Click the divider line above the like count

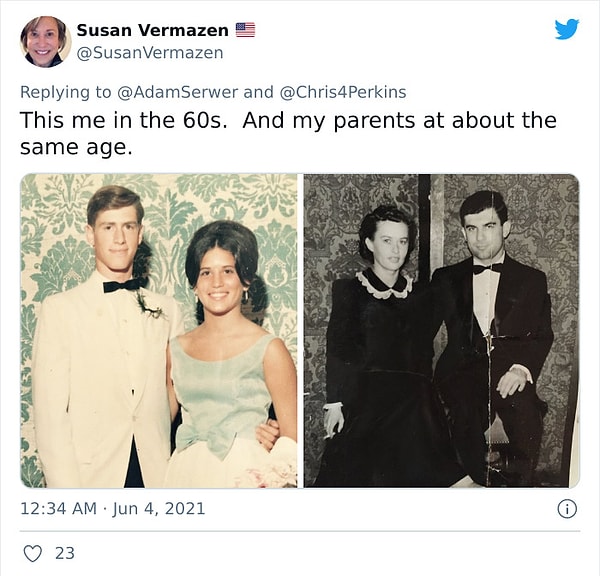(x=300, y=531)
